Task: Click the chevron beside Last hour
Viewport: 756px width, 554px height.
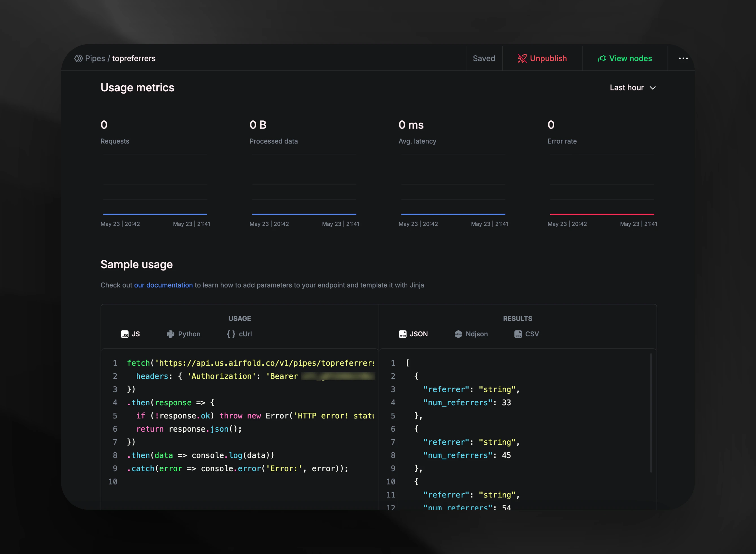Action: 652,88
